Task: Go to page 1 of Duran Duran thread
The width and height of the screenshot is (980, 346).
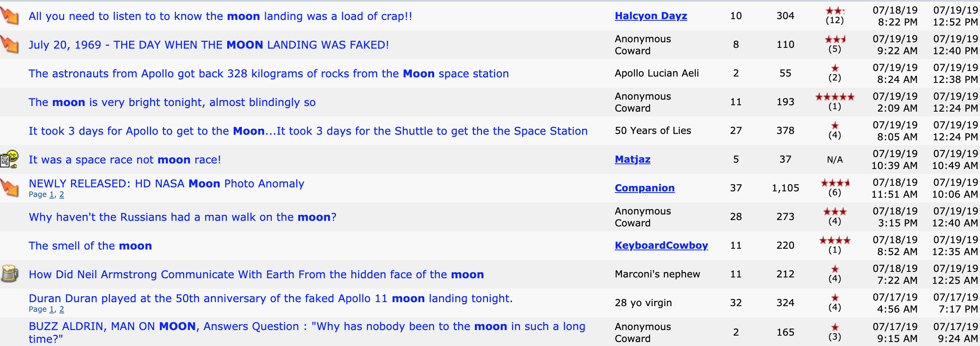Action: (x=51, y=309)
